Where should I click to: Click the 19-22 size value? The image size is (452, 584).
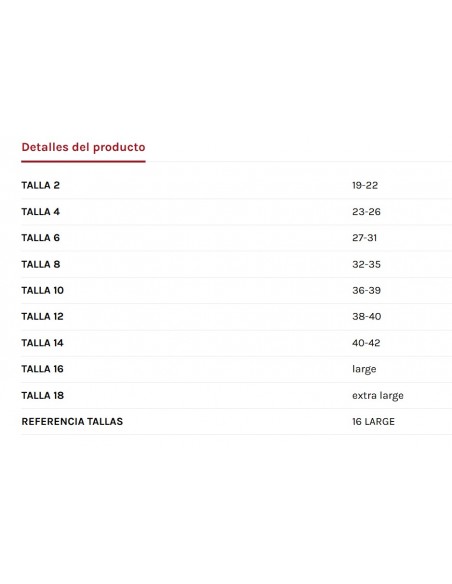click(365, 185)
